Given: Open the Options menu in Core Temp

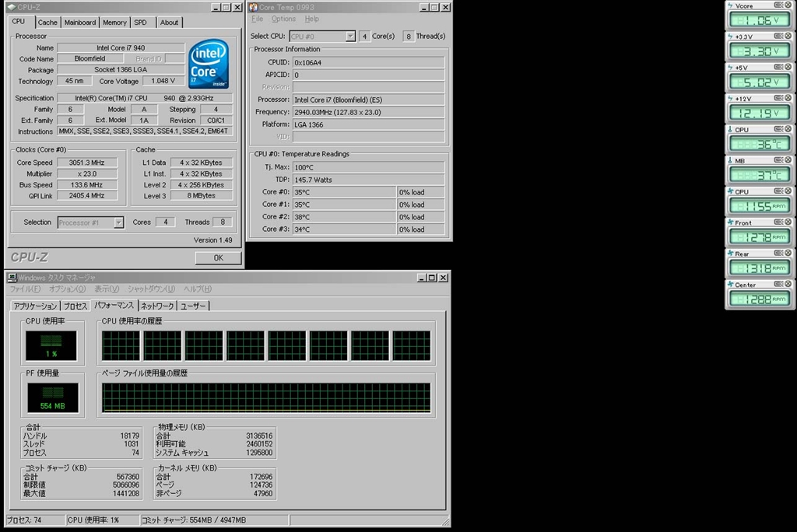Looking at the screenshot, I should coord(283,19).
